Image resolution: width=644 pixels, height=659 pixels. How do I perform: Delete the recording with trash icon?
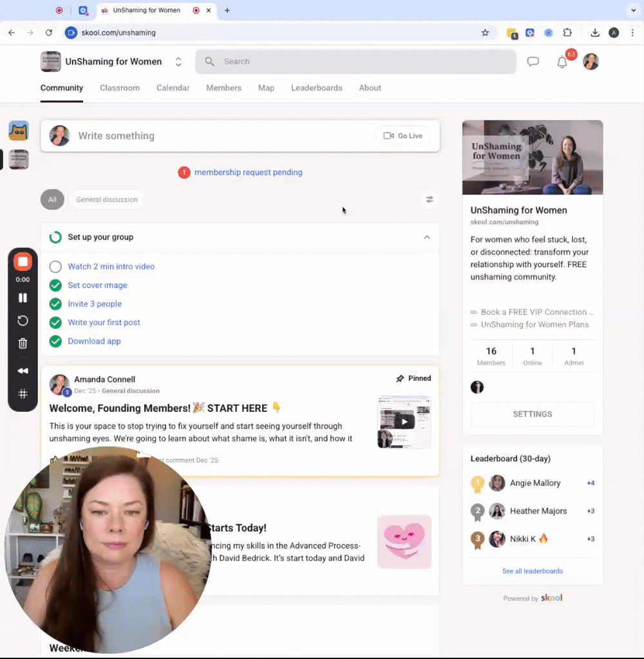23,344
